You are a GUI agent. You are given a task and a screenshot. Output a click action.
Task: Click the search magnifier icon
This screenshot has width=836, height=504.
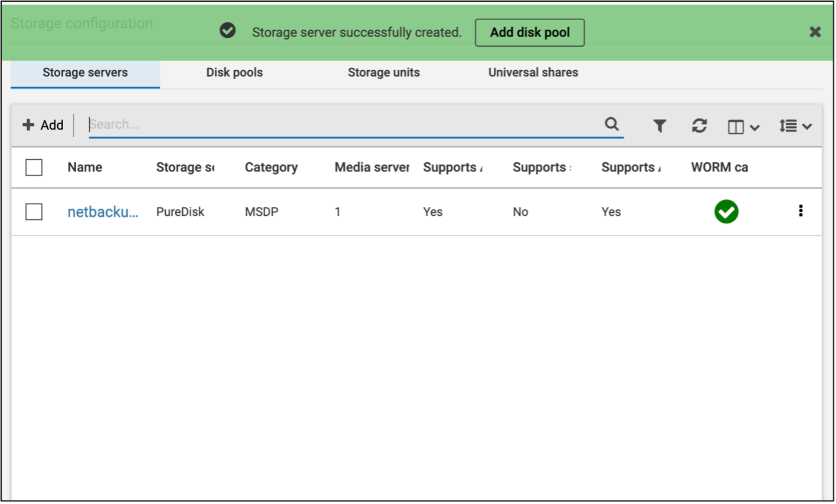point(612,124)
